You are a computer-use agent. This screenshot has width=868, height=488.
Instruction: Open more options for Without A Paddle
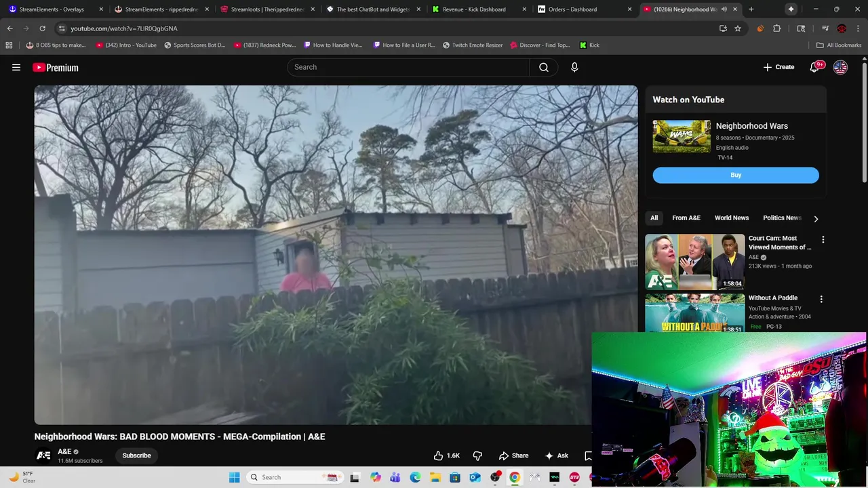pos(821,299)
